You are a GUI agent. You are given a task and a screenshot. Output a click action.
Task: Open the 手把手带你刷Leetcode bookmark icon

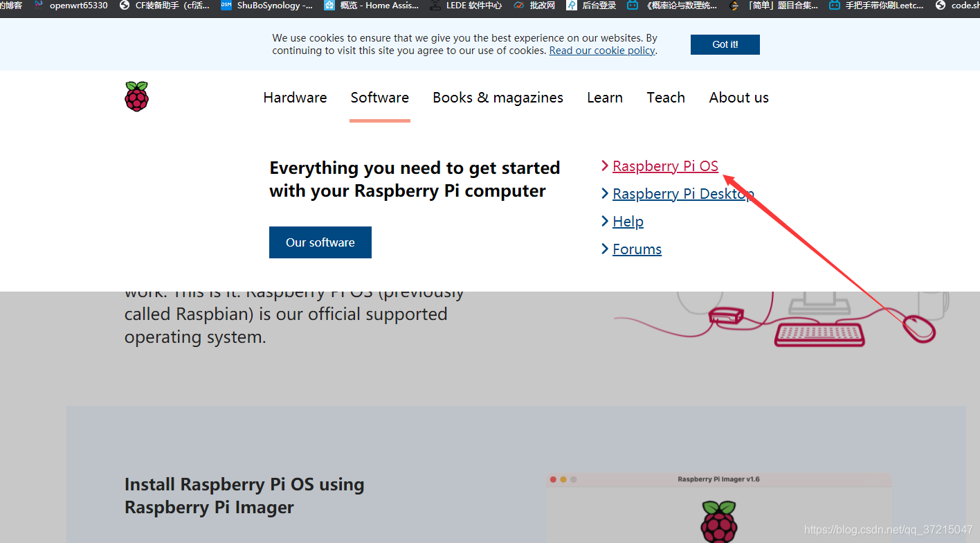tap(835, 5)
